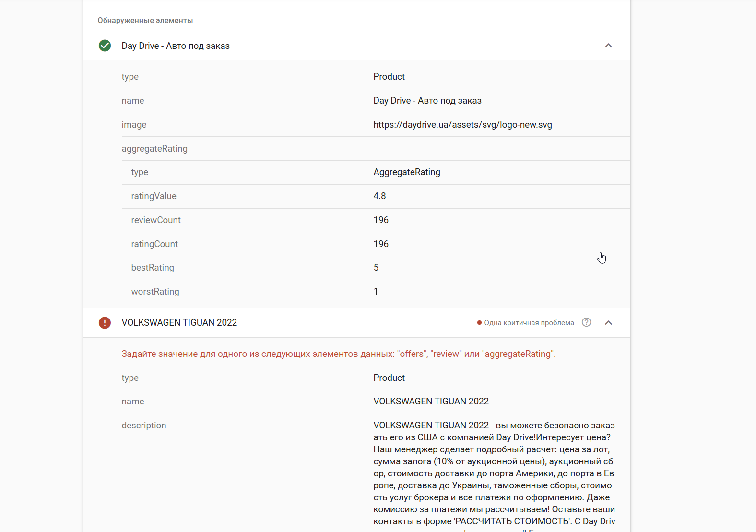Collapse the VOLKSWAGEN TIGUAN 2022 chevron

pos(608,323)
